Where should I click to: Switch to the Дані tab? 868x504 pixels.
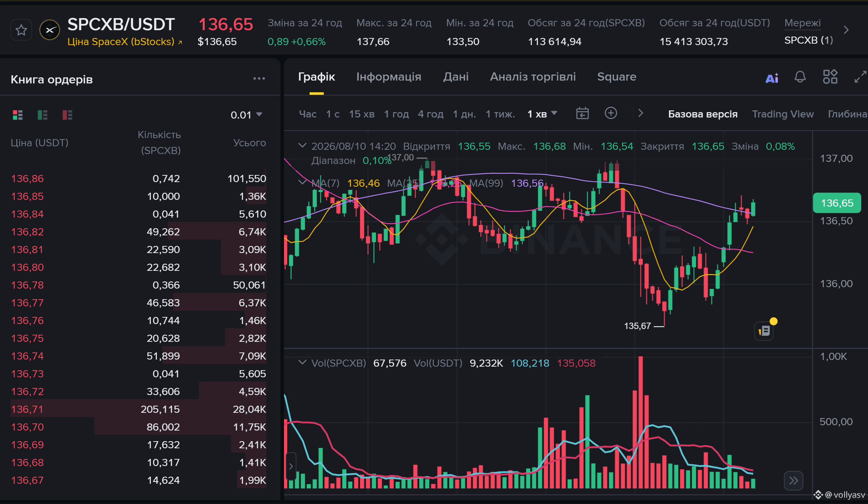click(x=456, y=77)
